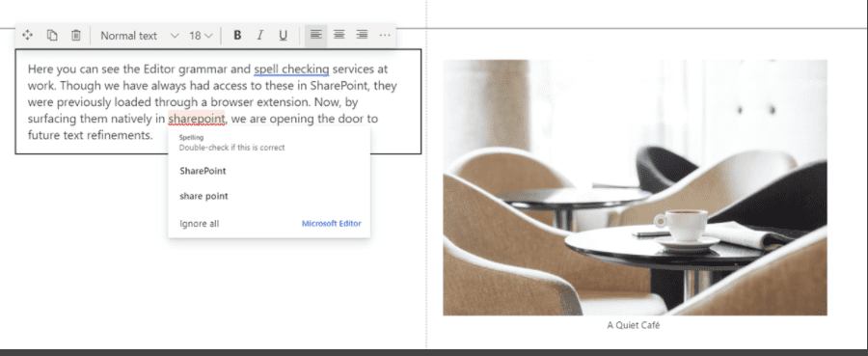This screenshot has width=868, height=356.
Task: Toggle underline formatting
Action: point(283,36)
